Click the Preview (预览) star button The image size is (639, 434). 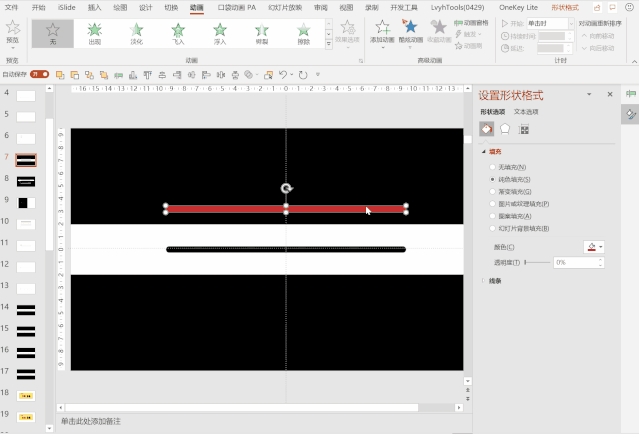(13, 32)
